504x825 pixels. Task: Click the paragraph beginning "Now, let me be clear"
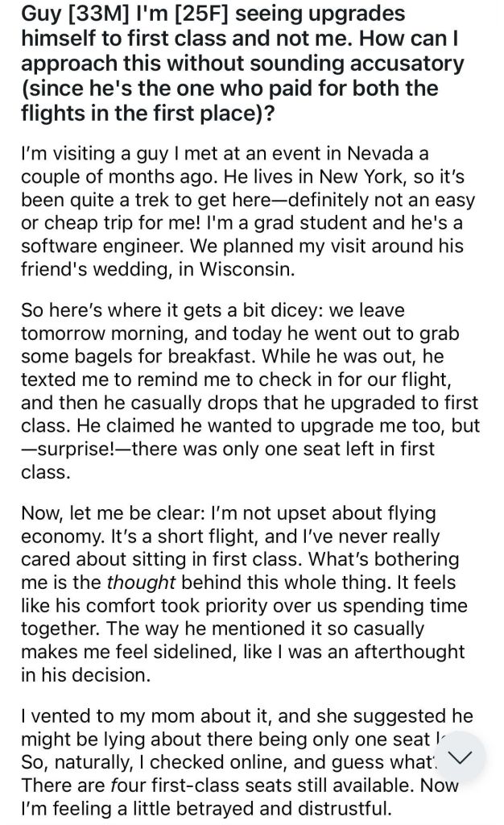(x=246, y=593)
